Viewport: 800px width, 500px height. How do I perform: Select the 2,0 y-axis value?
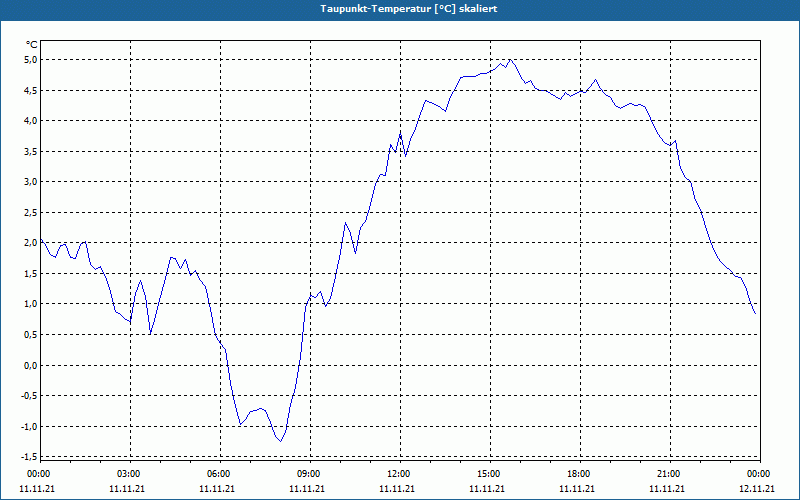(x=31, y=243)
